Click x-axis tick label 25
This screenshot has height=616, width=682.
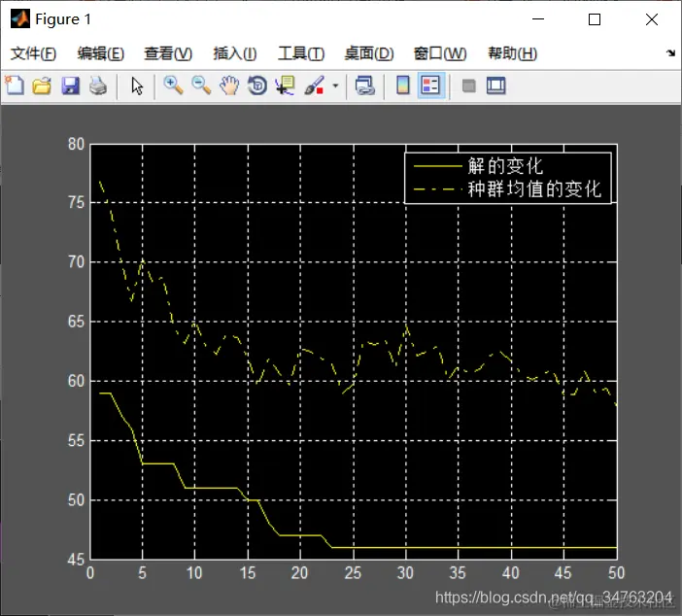[x=353, y=573]
